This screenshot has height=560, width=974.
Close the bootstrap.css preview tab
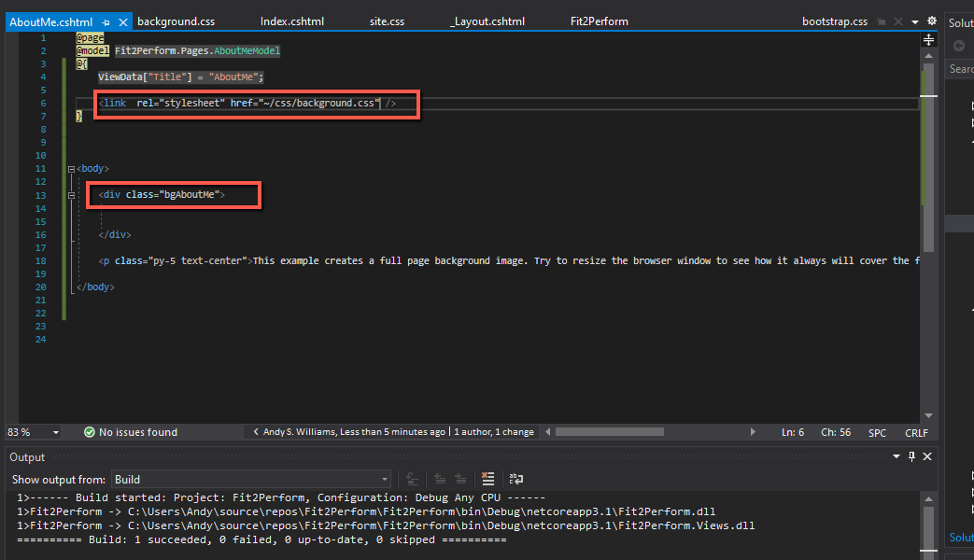coord(898,21)
